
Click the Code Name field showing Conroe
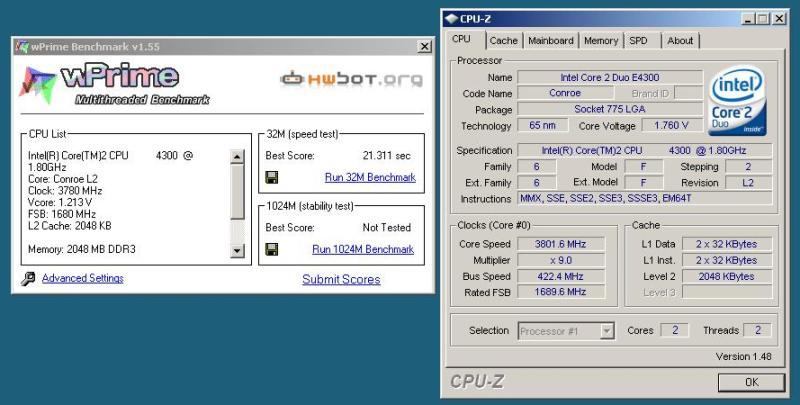(565, 93)
